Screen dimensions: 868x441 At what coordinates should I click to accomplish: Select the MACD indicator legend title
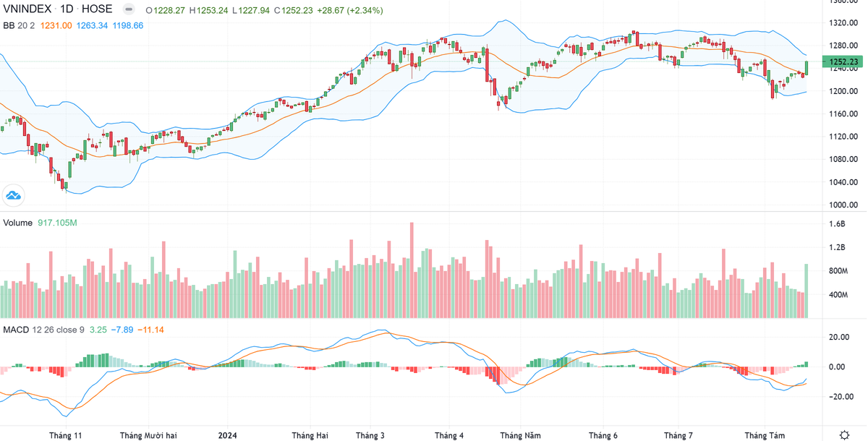[16, 330]
